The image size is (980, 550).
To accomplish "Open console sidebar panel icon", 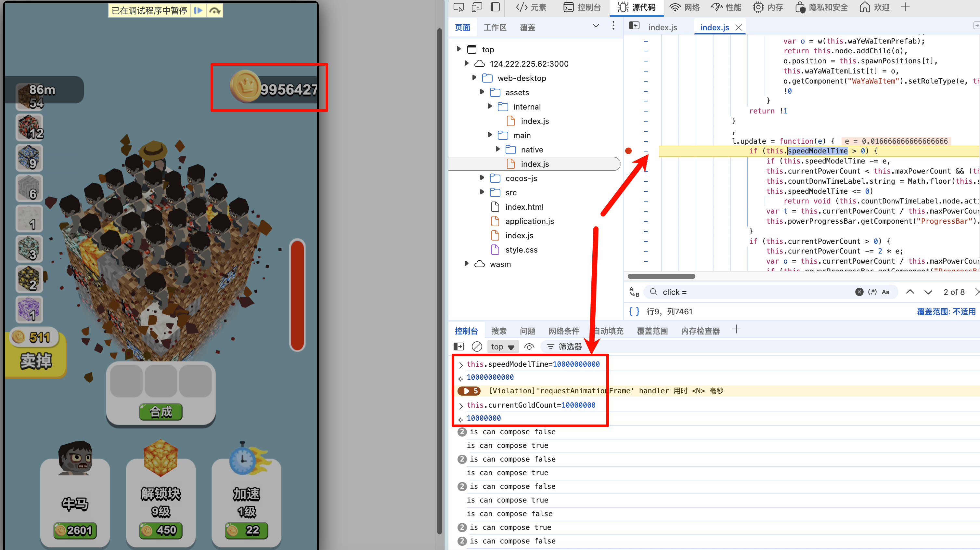I will (x=459, y=347).
